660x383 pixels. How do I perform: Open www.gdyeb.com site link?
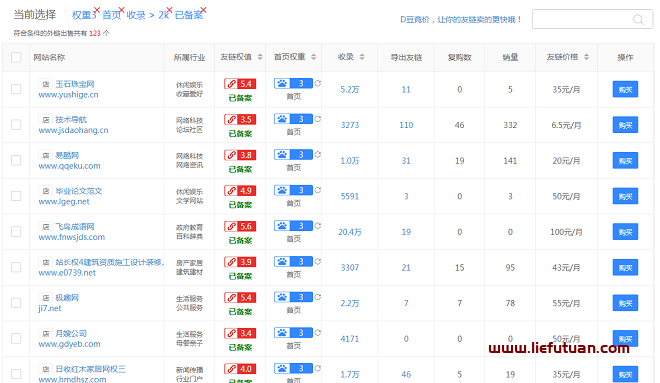coord(69,344)
